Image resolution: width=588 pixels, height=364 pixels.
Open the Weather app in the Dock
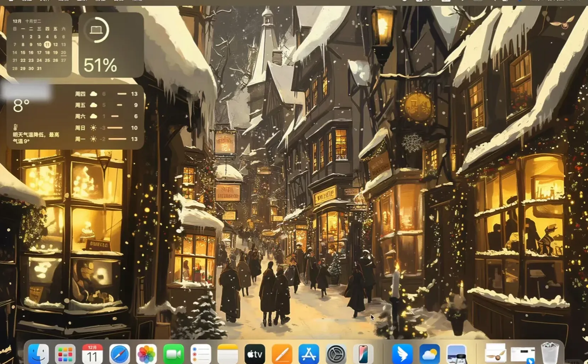pos(430,354)
